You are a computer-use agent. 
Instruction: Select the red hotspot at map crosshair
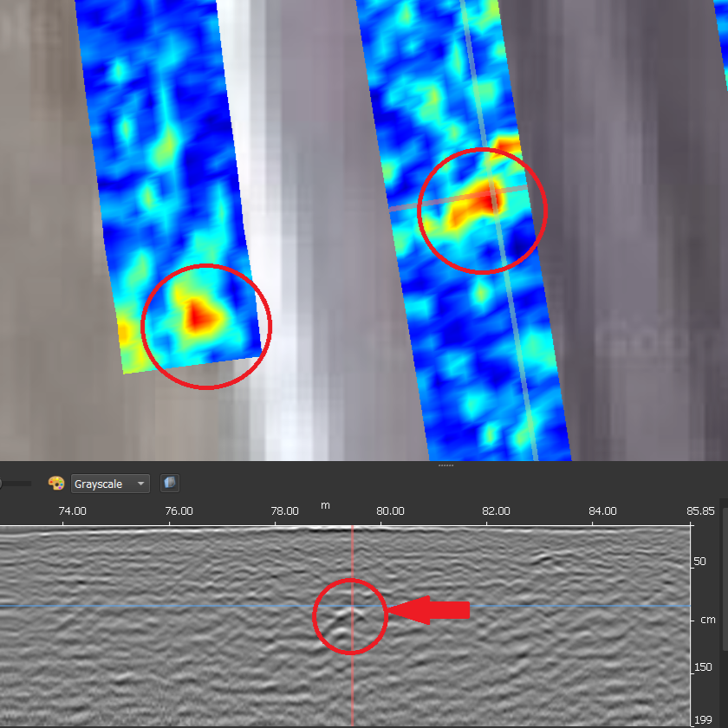pos(486,201)
